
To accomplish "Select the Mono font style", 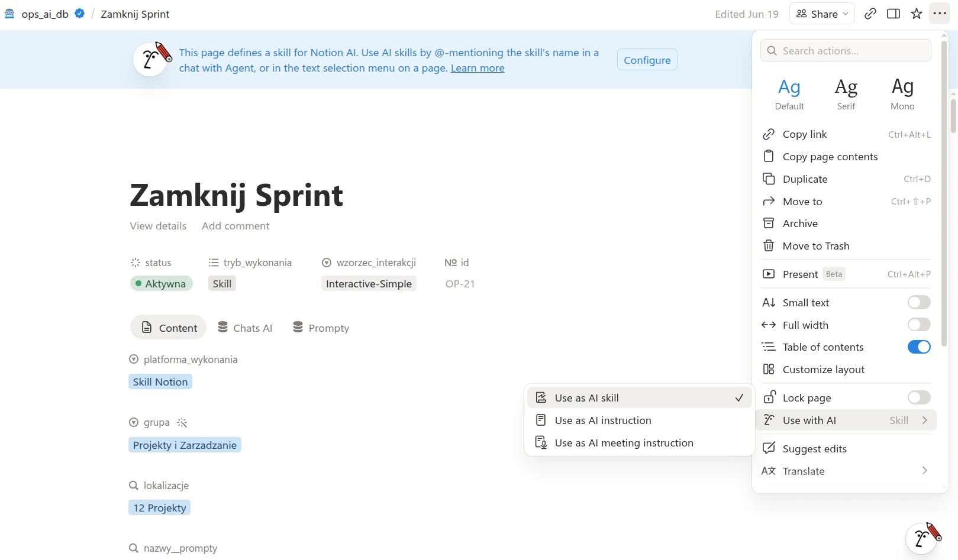I will coord(902,93).
